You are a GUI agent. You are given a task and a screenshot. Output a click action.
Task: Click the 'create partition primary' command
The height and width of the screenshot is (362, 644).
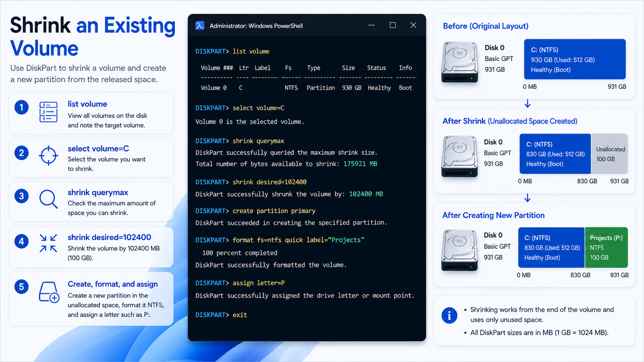pos(274,211)
